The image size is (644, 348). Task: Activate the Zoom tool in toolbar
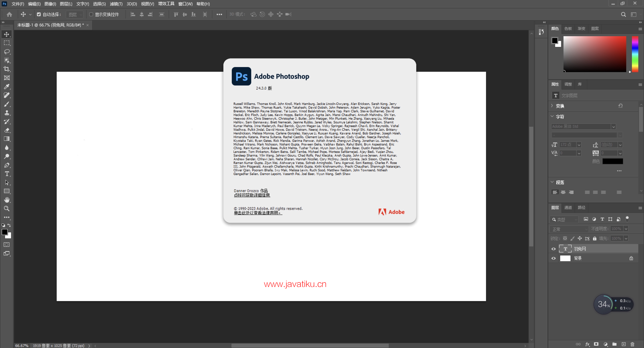pos(7,209)
